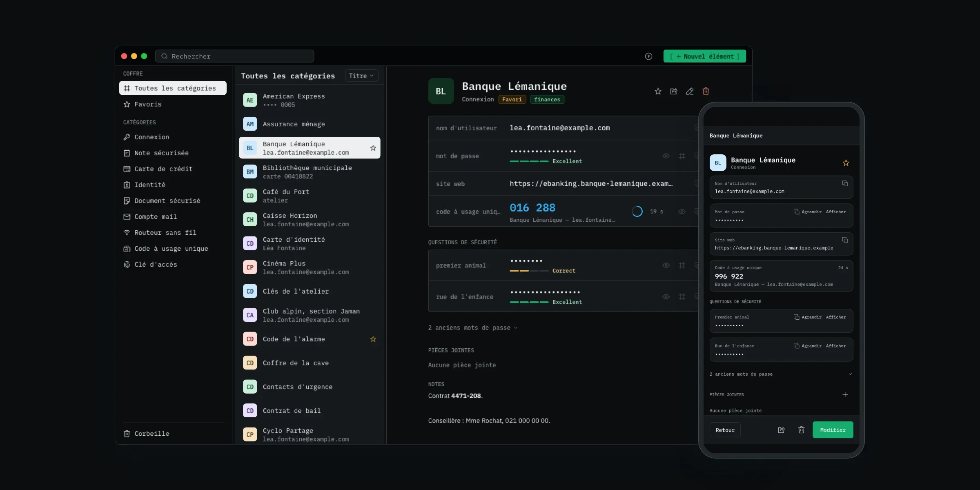Click the help icon beside Nouvel élément
Viewport: 980px width, 490px height.
(x=648, y=56)
